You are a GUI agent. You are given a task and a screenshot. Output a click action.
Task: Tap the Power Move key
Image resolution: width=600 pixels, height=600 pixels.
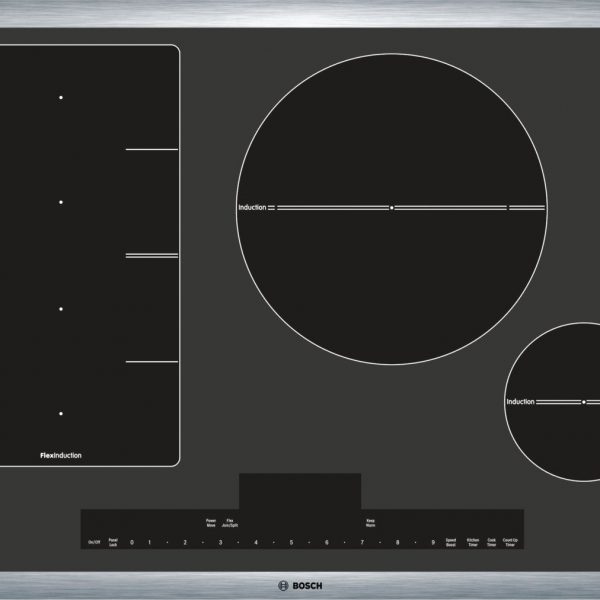pos(211,523)
